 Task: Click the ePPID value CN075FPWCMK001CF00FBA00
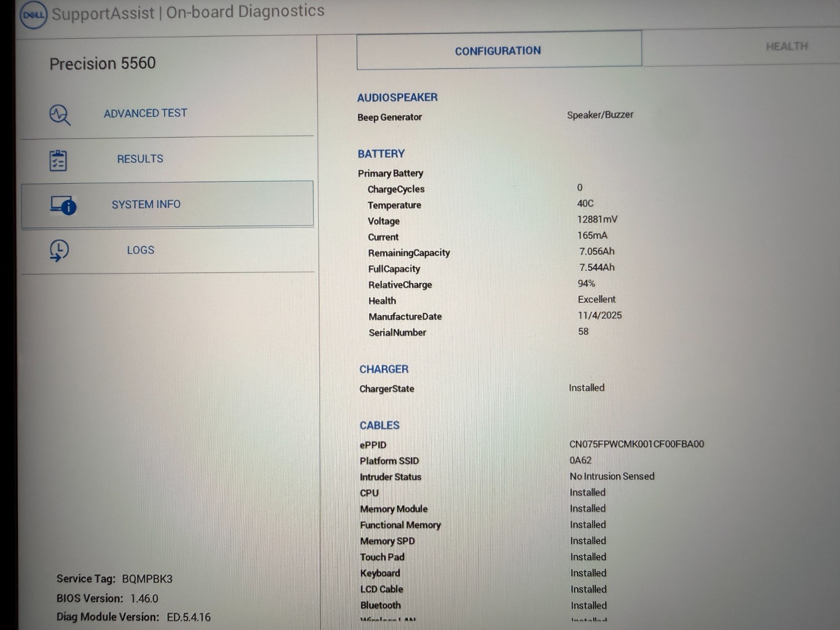(x=637, y=444)
